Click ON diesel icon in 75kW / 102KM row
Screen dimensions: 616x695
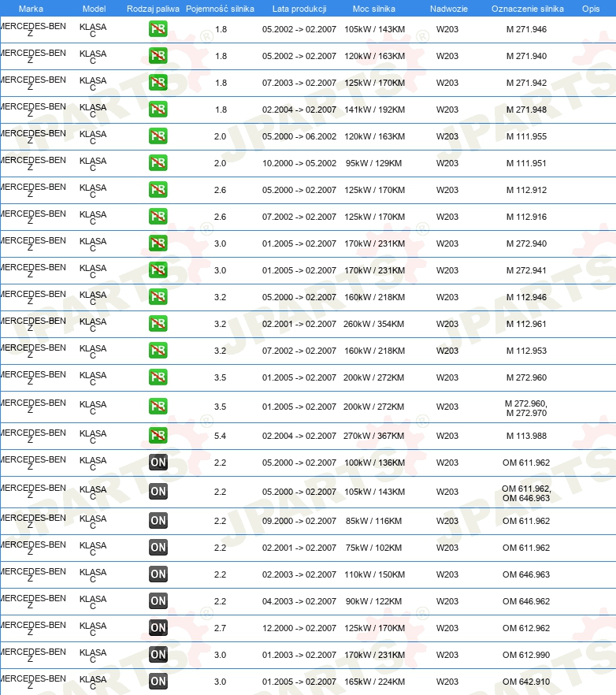(158, 547)
